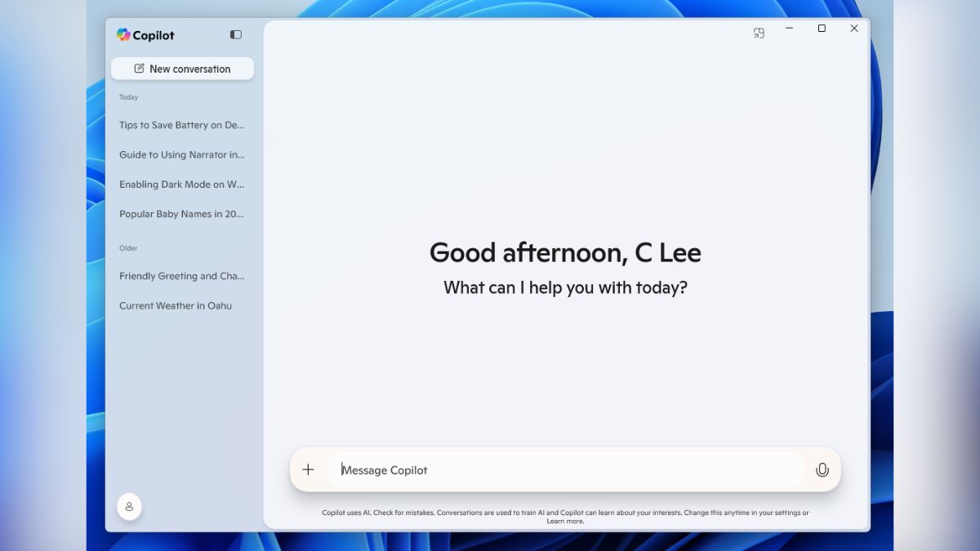Open the account profile icon
The height and width of the screenshot is (551, 980).
point(130,506)
